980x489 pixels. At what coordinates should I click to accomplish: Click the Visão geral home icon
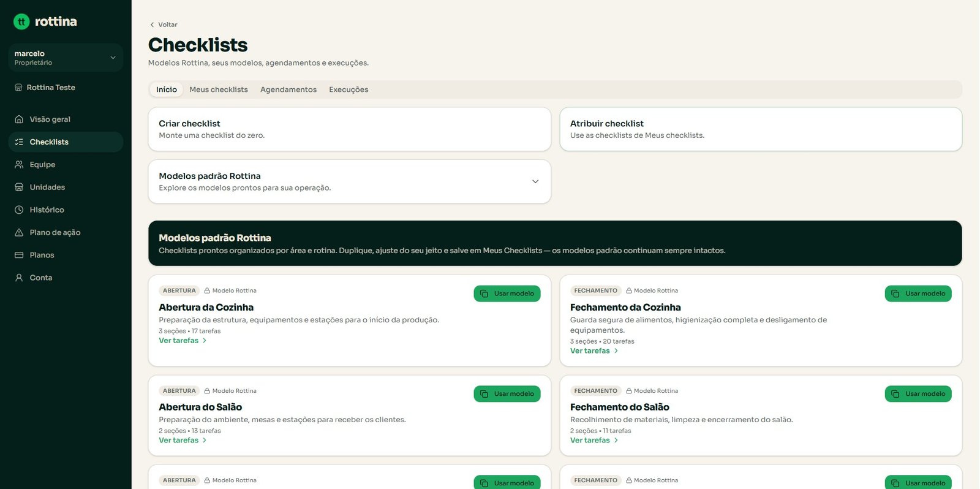[19, 119]
